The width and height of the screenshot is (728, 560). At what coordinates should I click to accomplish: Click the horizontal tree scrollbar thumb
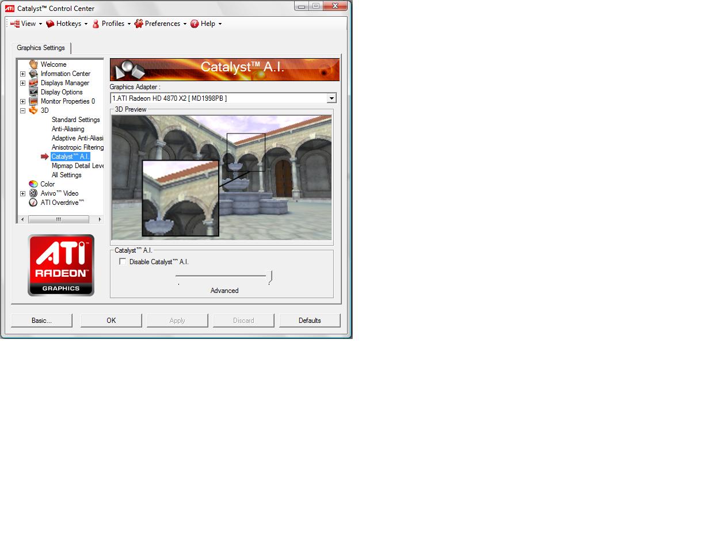point(58,219)
